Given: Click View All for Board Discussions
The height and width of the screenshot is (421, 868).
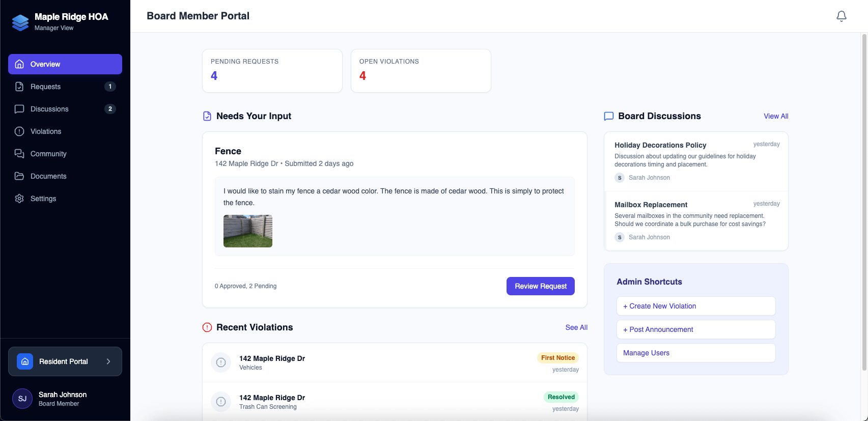Looking at the screenshot, I should coord(776,116).
